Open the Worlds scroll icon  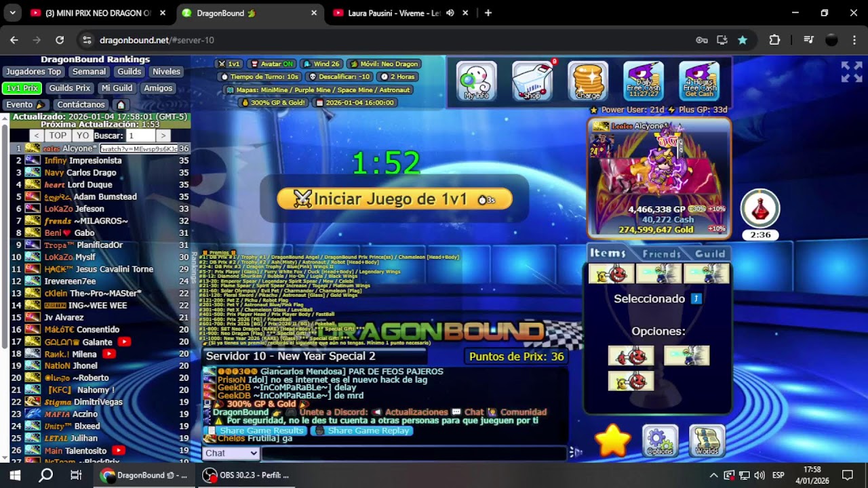tap(707, 441)
